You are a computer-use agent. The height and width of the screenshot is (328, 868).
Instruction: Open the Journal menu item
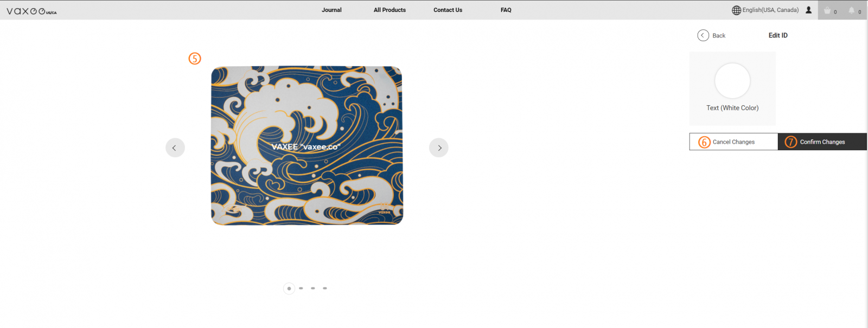(331, 10)
